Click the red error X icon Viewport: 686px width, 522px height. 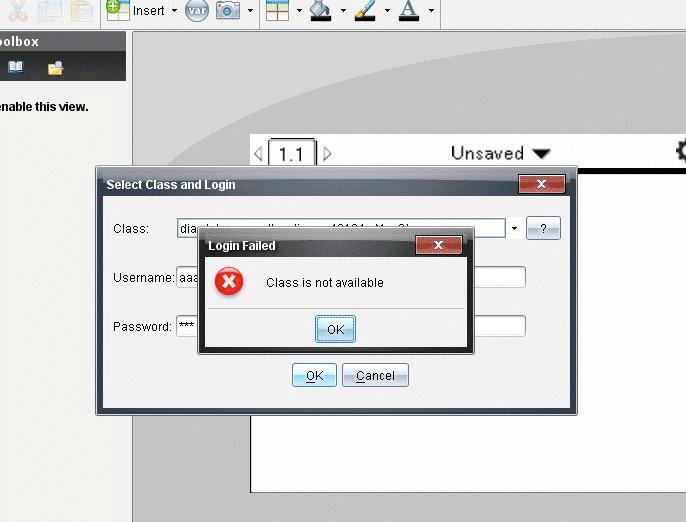point(229,281)
